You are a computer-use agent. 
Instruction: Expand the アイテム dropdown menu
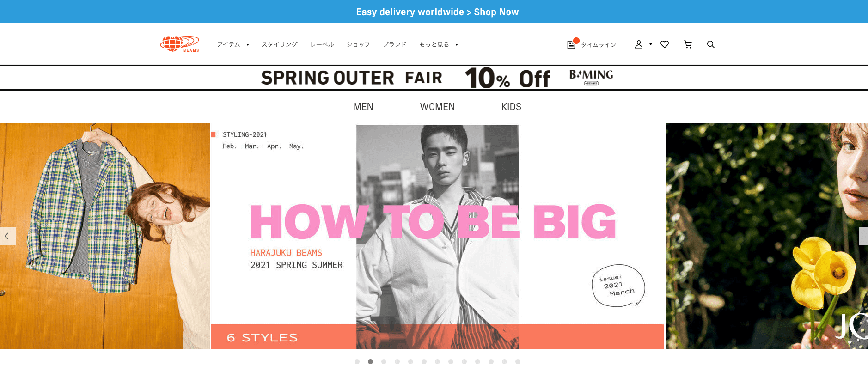click(x=233, y=44)
